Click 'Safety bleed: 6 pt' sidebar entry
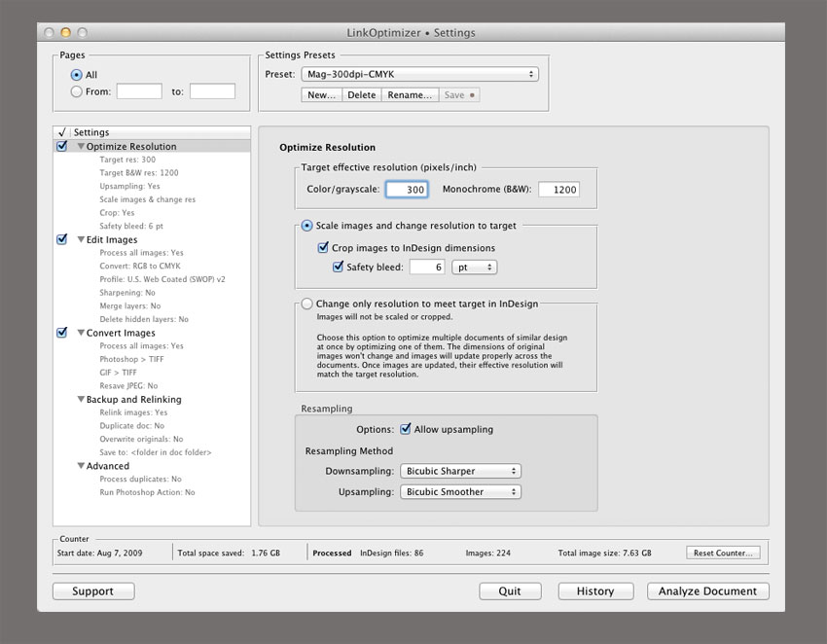 pyautogui.click(x=131, y=226)
